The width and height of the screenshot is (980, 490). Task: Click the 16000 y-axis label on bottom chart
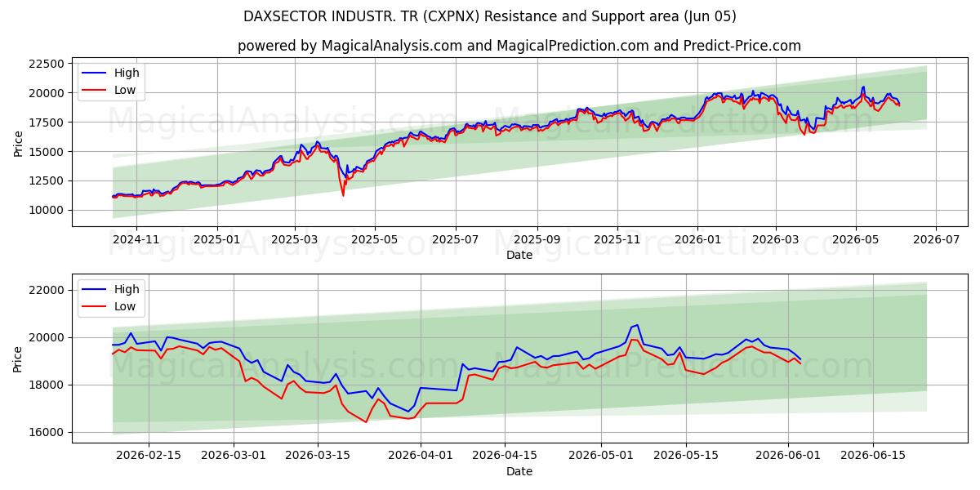pyautogui.click(x=47, y=433)
